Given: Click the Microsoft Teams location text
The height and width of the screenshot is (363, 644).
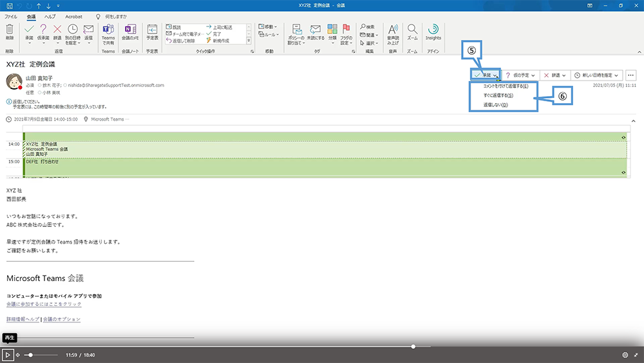Looking at the screenshot, I should (x=107, y=119).
